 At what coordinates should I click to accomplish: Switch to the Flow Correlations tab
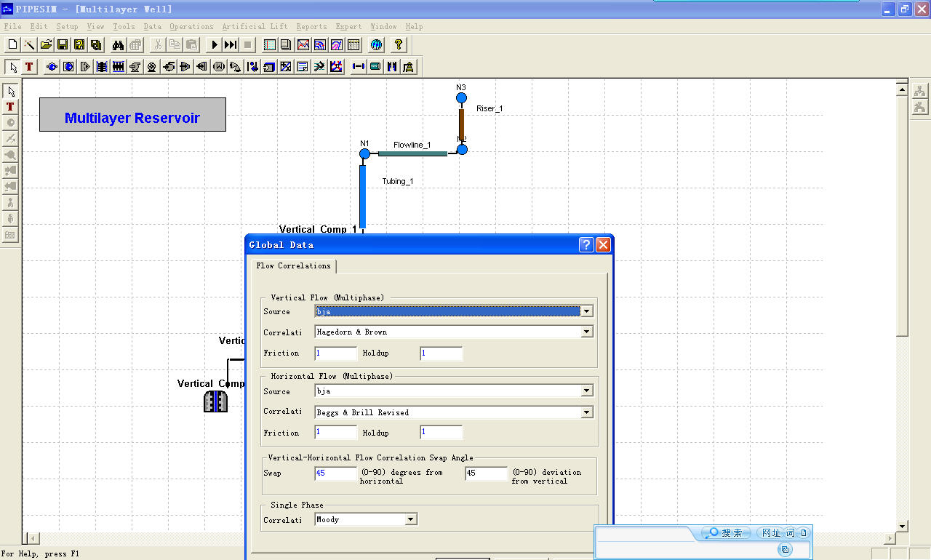pyautogui.click(x=294, y=266)
